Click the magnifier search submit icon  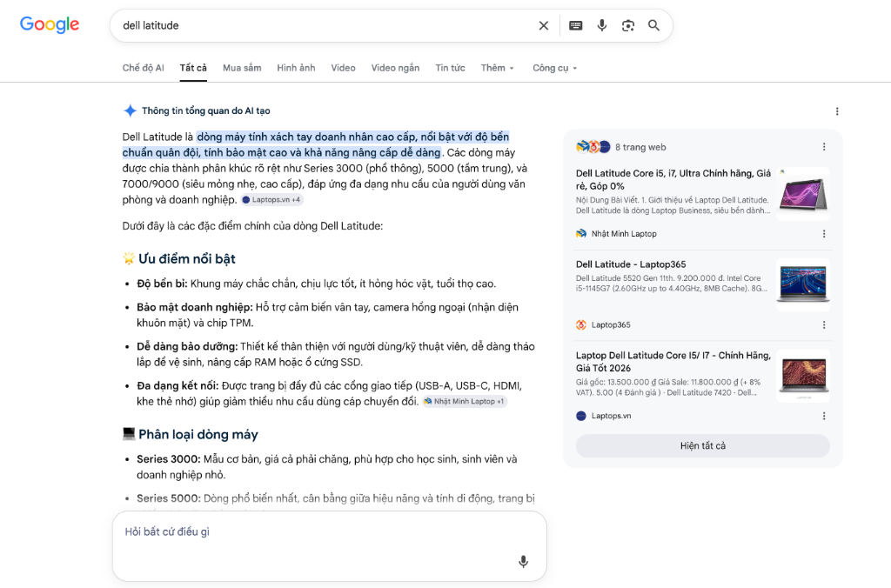point(654,25)
